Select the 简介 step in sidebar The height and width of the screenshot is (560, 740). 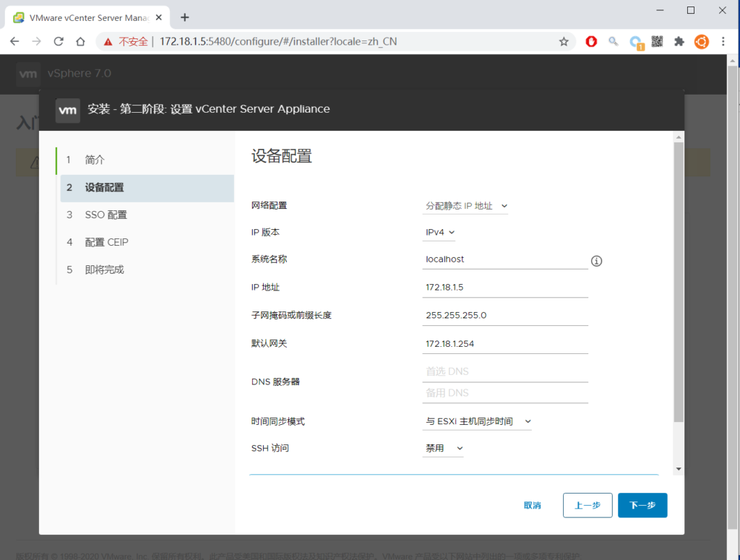[x=95, y=160]
